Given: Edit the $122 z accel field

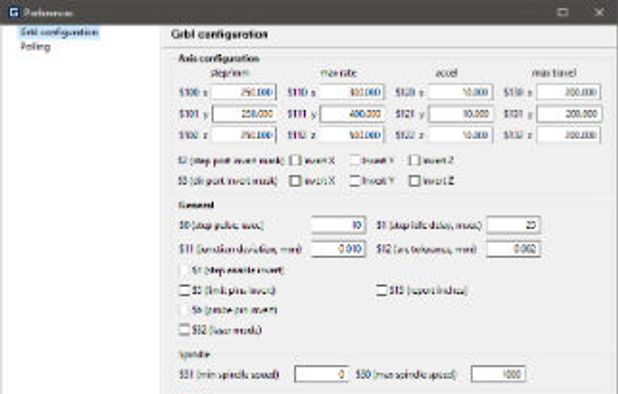Looking at the screenshot, I should click(x=460, y=135).
